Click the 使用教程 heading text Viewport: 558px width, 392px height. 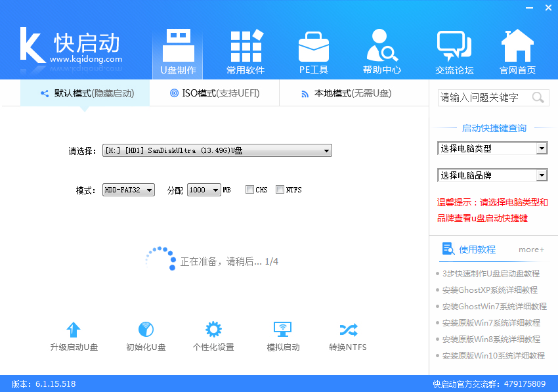(x=477, y=250)
